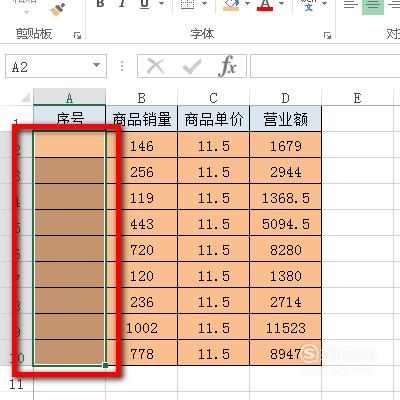
Task: Select the 11.5 cell beside 720
Action: click(x=214, y=249)
